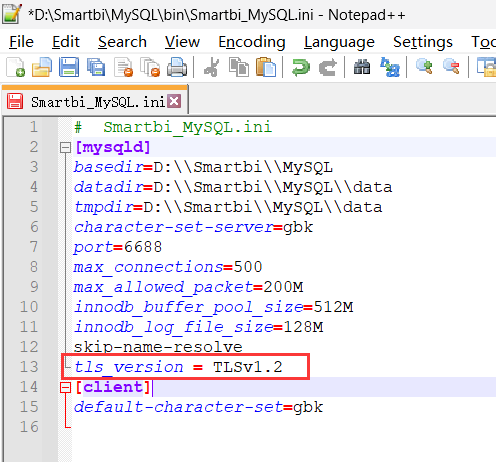Screen dimensions: 496x462
Task: Collapse the [mysqld] section fold marker
Action: 65,147
